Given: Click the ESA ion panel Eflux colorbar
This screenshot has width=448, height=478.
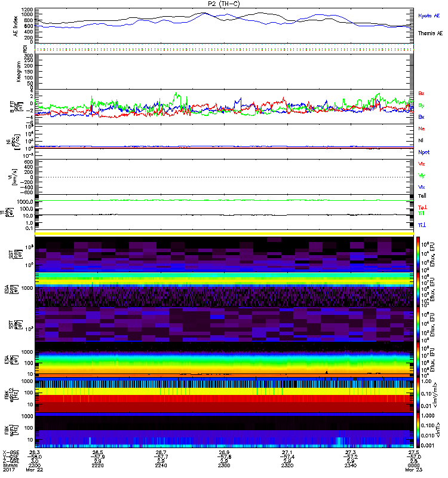Looking at the screenshot, I should (x=418, y=289).
